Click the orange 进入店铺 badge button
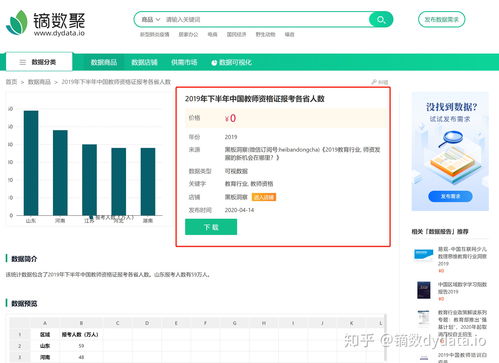The image size is (499, 363). point(264,197)
